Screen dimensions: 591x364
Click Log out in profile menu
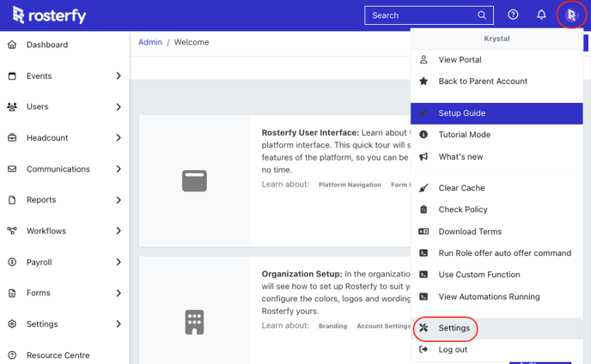pyautogui.click(x=453, y=349)
